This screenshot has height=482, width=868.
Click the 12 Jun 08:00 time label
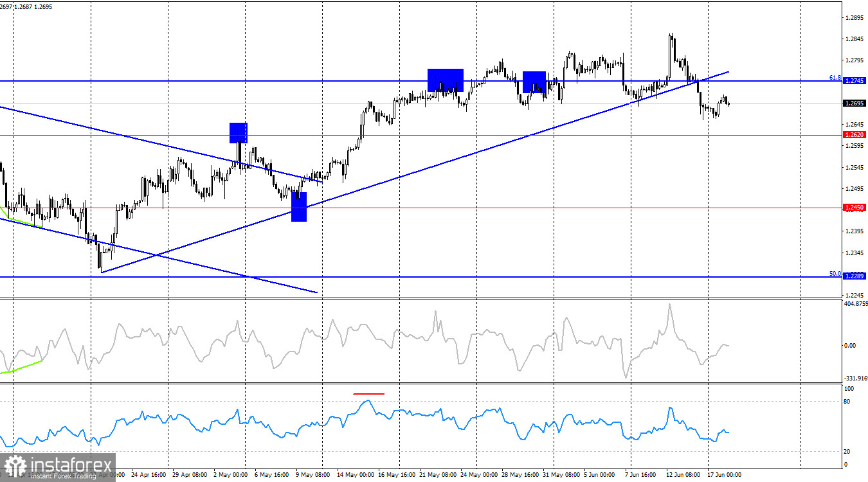[x=684, y=476]
